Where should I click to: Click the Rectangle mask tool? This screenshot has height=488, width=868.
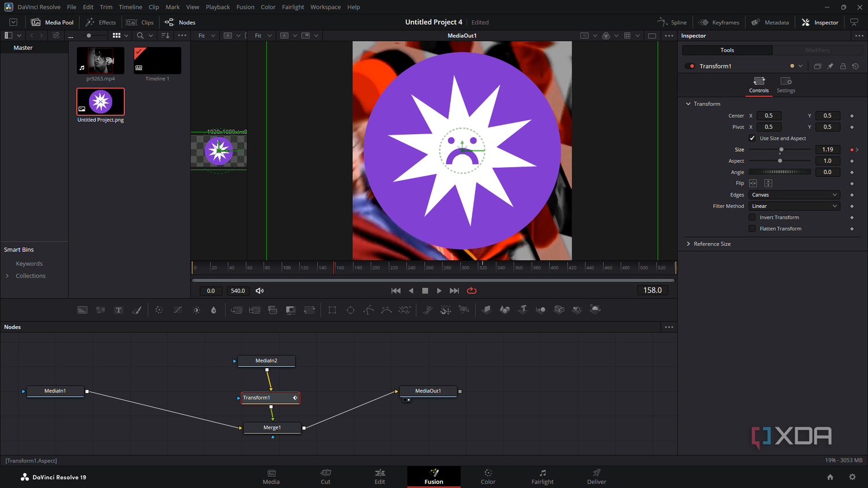tap(332, 310)
